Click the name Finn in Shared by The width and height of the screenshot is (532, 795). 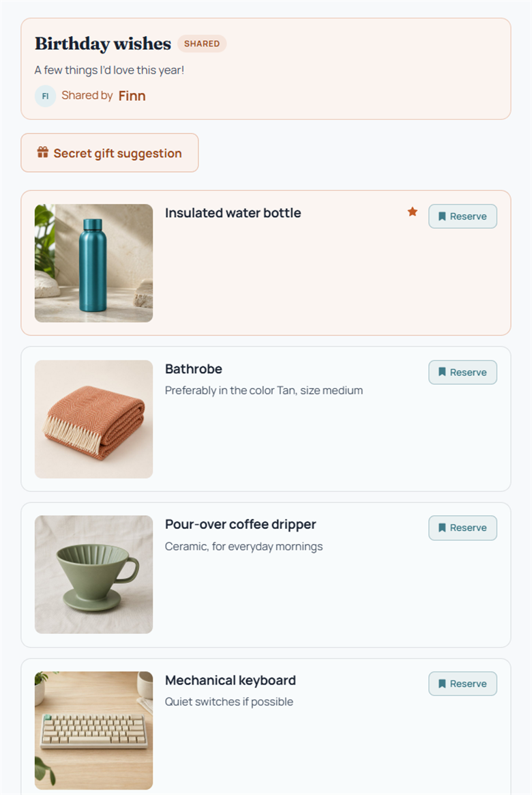[x=132, y=96]
